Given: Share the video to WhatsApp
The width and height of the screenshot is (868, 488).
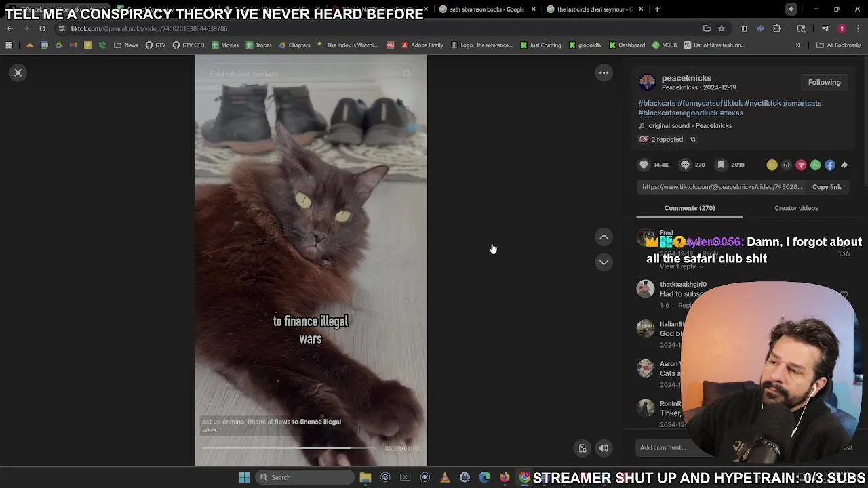Looking at the screenshot, I should (815, 165).
